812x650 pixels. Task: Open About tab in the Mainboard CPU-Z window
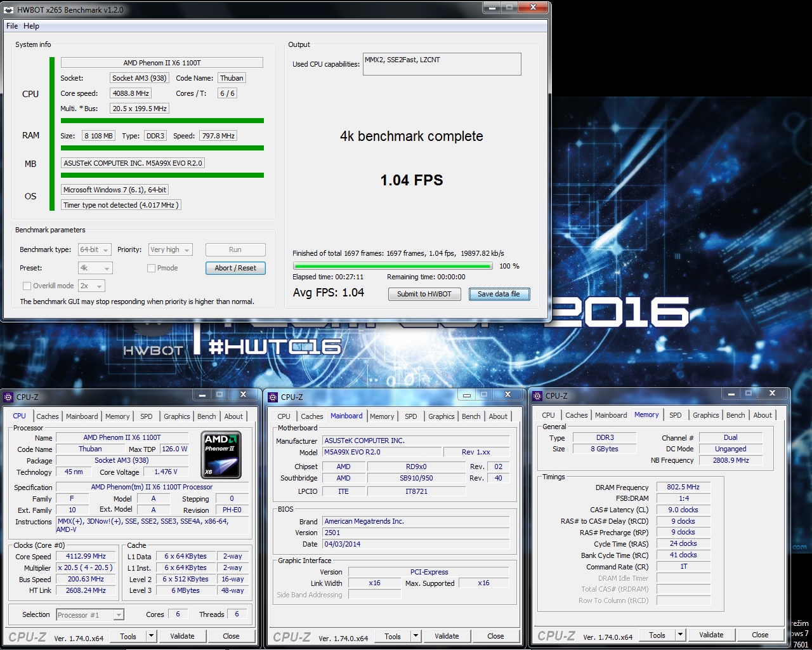pos(498,416)
